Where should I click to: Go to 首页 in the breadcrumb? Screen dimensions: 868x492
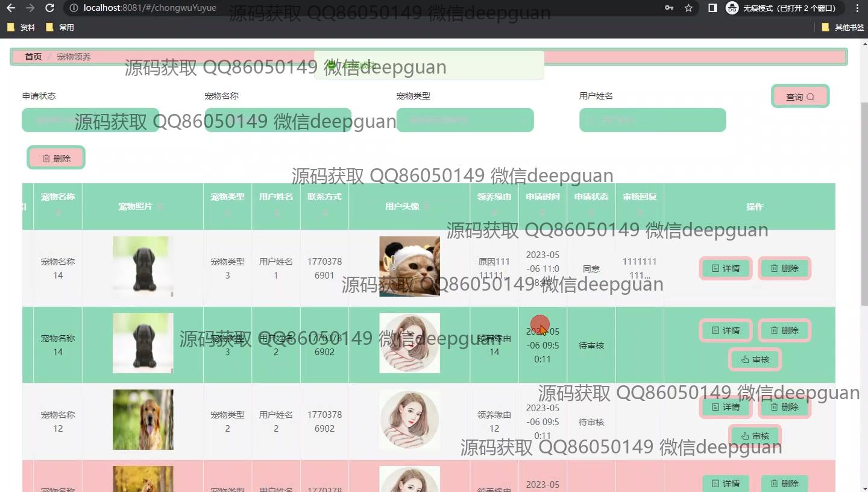[33, 57]
